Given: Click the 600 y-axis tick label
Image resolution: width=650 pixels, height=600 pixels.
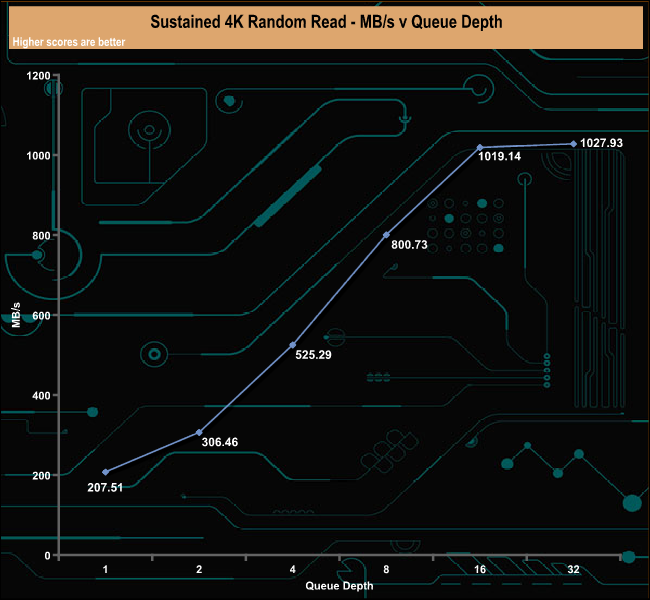Looking at the screenshot, I should click(x=41, y=316).
